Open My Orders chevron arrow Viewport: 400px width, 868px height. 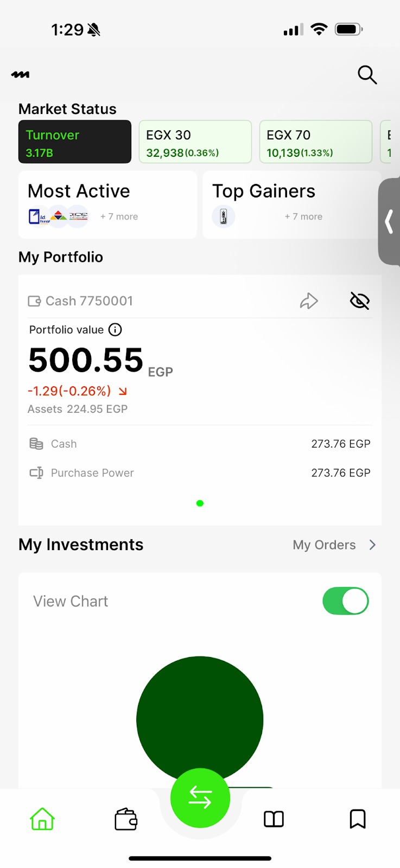click(372, 545)
